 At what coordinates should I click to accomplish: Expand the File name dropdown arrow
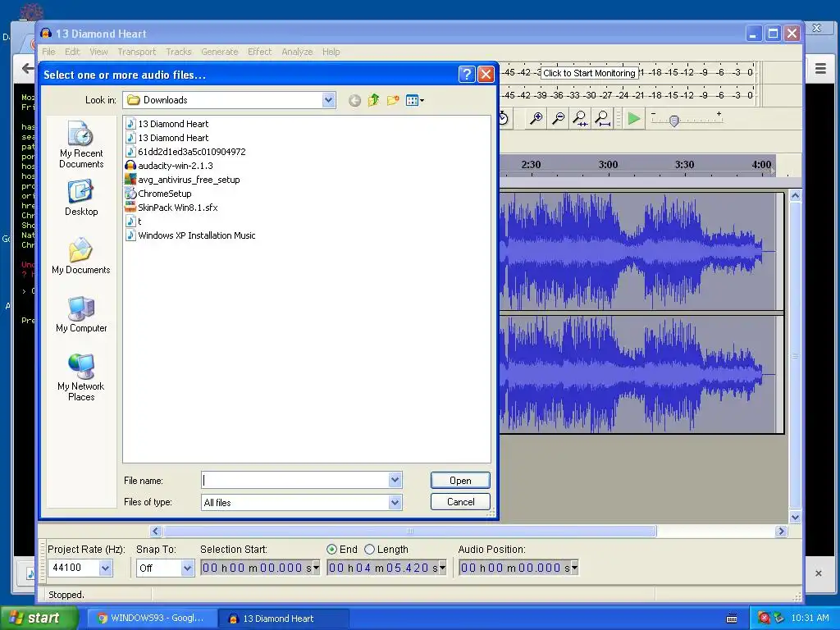click(x=395, y=480)
